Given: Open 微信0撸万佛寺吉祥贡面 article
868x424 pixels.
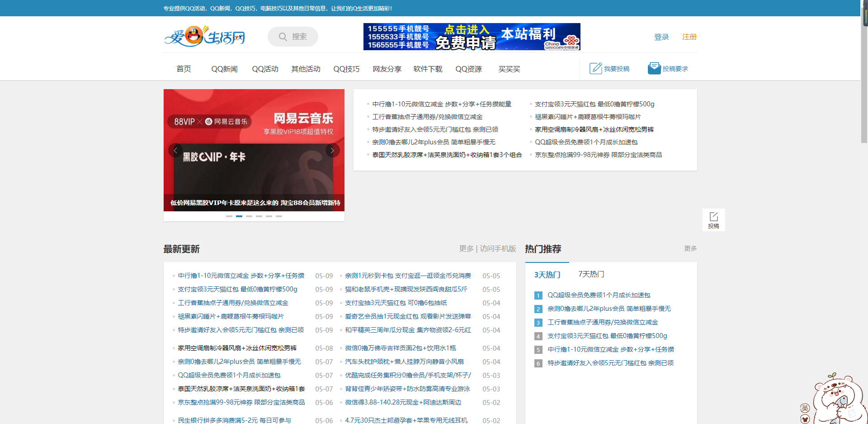Looking at the screenshot, I should pos(400,348).
